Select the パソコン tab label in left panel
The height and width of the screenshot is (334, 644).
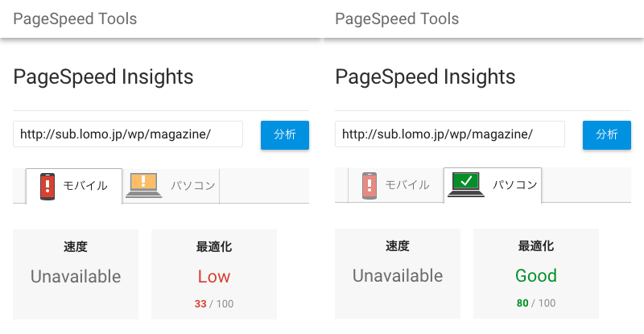coord(193,186)
